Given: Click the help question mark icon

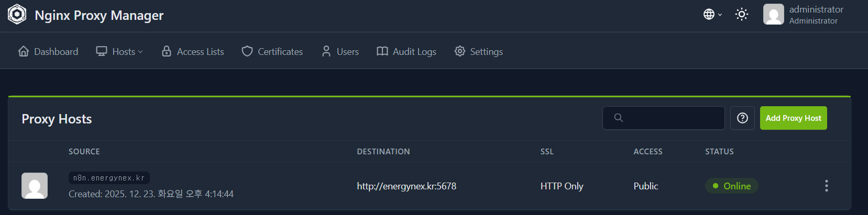Looking at the screenshot, I should tap(742, 118).
